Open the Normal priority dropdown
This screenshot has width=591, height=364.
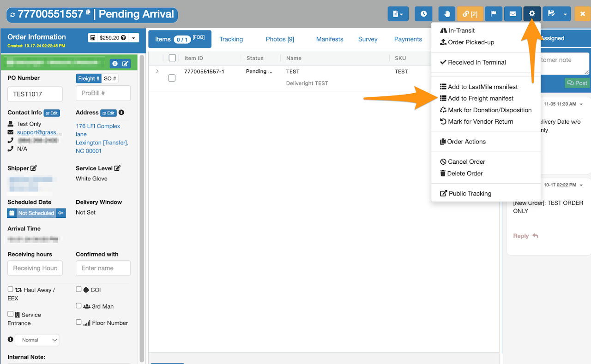click(x=37, y=340)
